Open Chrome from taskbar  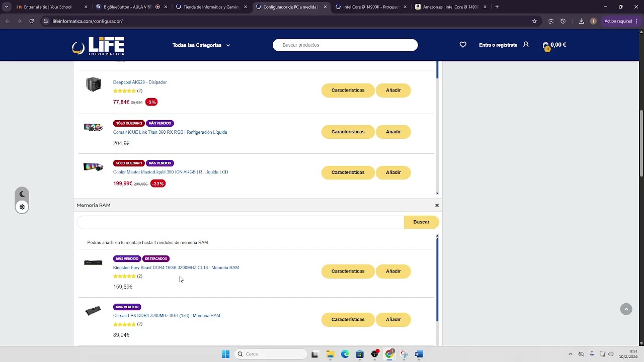click(389, 354)
